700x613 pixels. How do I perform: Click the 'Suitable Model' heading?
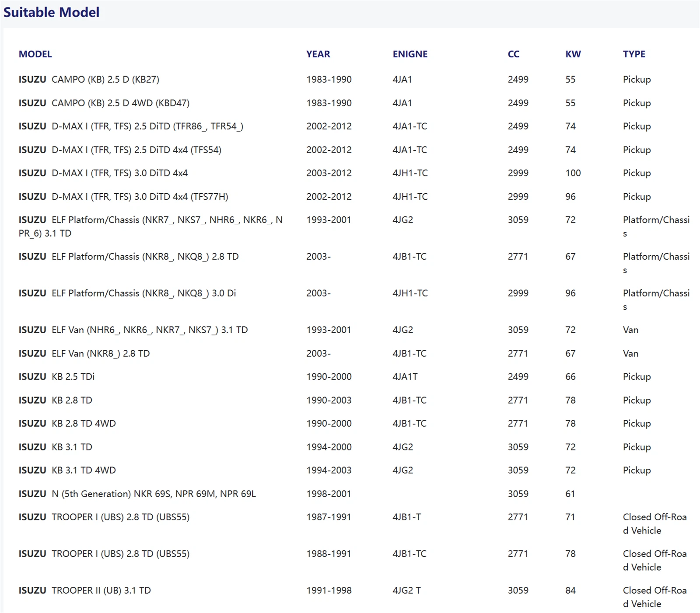coord(51,12)
